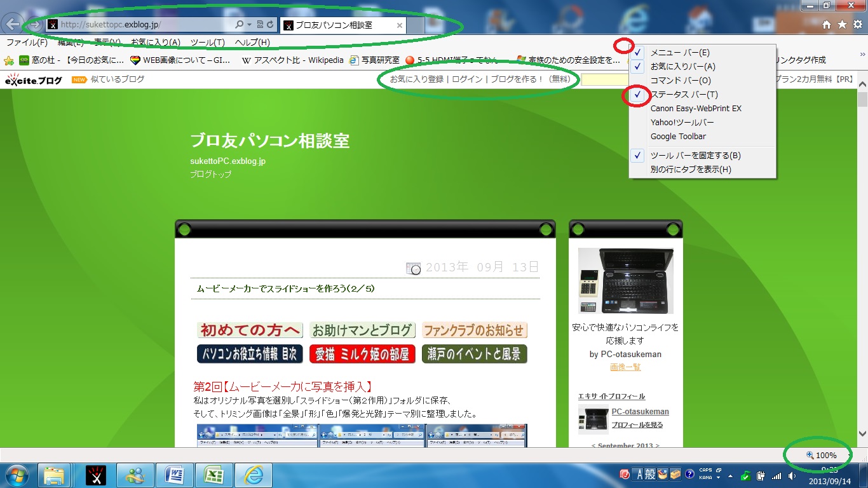Click the address bar search magnifier
The width and height of the screenshot is (868, 488).
click(x=239, y=25)
